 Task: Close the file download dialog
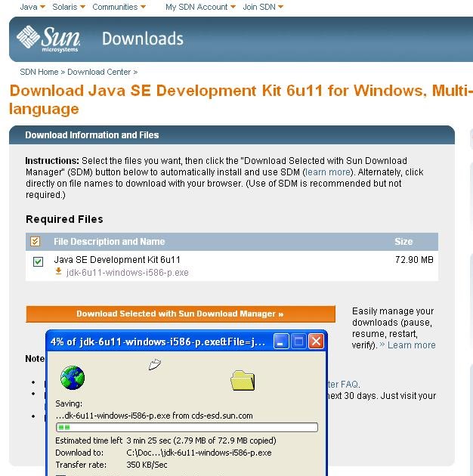(x=316, y=342)
